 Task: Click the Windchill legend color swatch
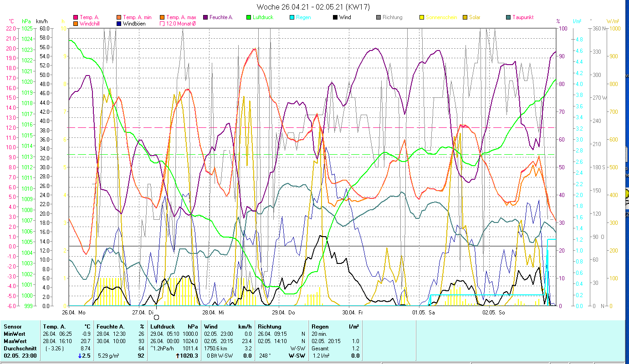click(76, 23)
